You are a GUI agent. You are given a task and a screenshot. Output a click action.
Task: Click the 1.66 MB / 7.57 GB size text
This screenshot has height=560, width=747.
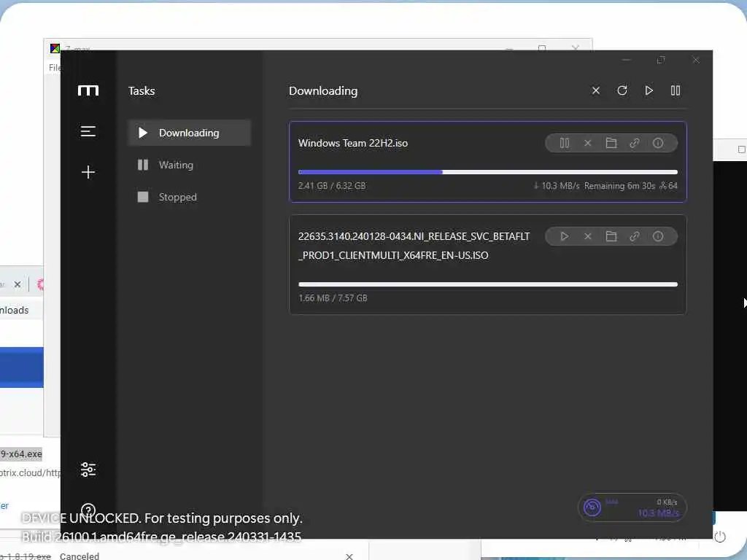point(333,298)
